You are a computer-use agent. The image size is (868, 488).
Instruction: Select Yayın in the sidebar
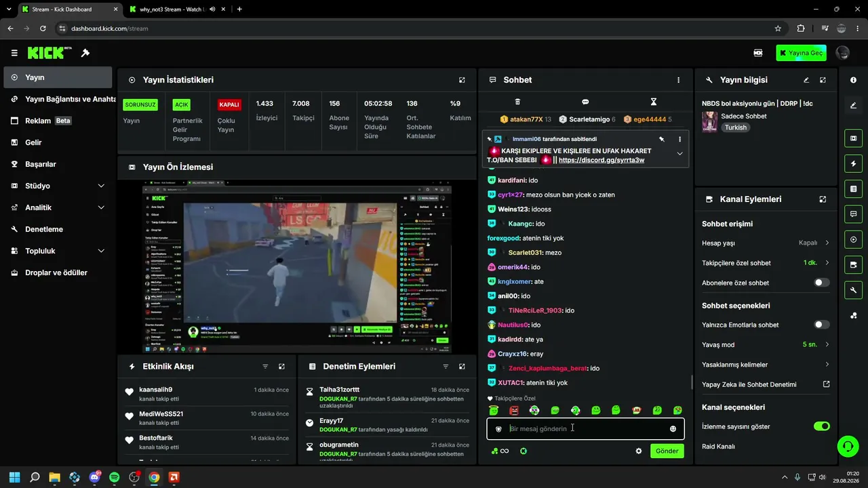(x=58, y=77)
